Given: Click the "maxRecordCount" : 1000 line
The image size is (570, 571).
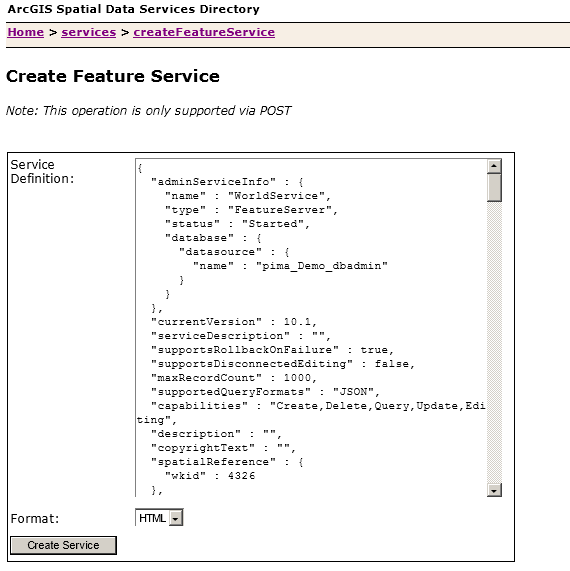Looking at the screenshot, I should point(234,378).
